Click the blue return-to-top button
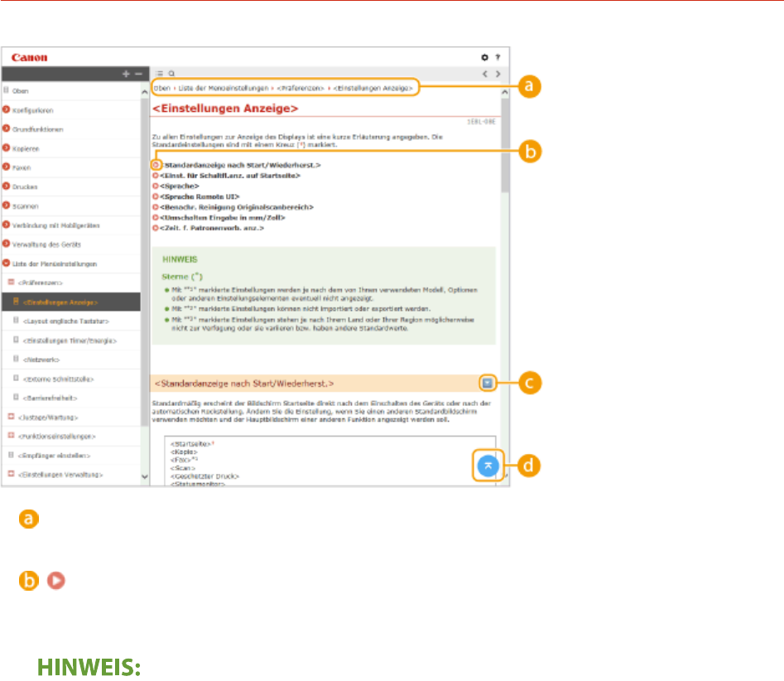Screen dimensions: 784x681 click(488, 466)
